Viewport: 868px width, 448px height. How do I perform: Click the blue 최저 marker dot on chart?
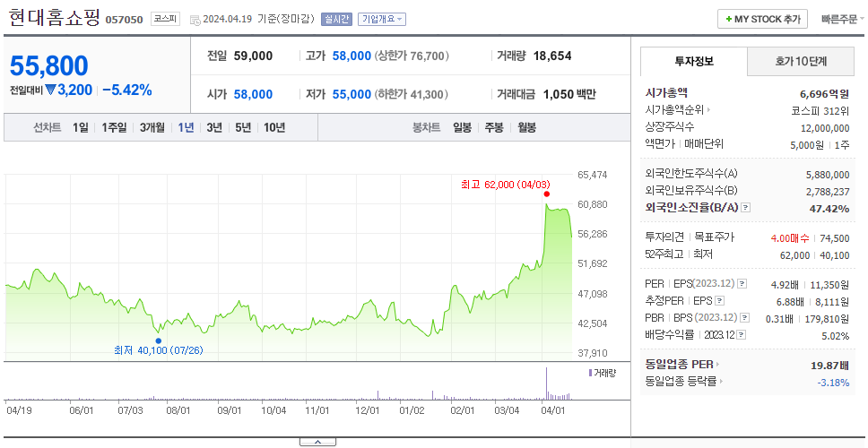(x=159, y=340)
